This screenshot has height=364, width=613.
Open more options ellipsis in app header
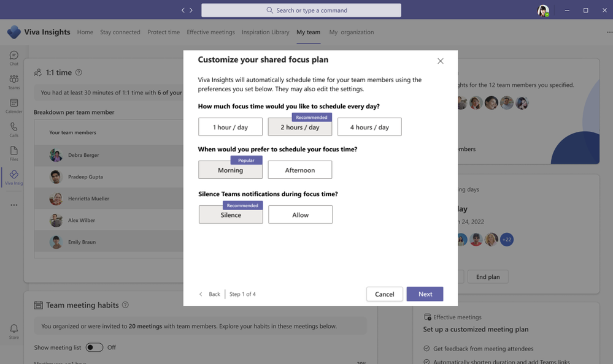(609, 32)
